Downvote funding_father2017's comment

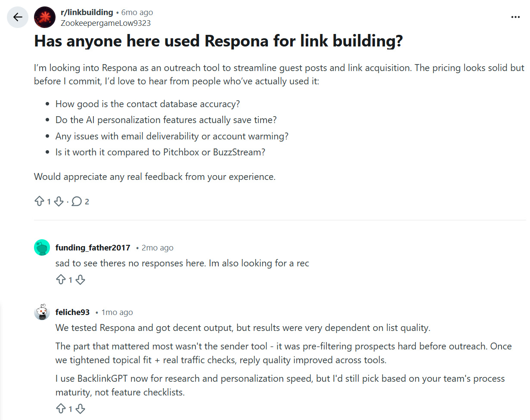pos(81,279)
